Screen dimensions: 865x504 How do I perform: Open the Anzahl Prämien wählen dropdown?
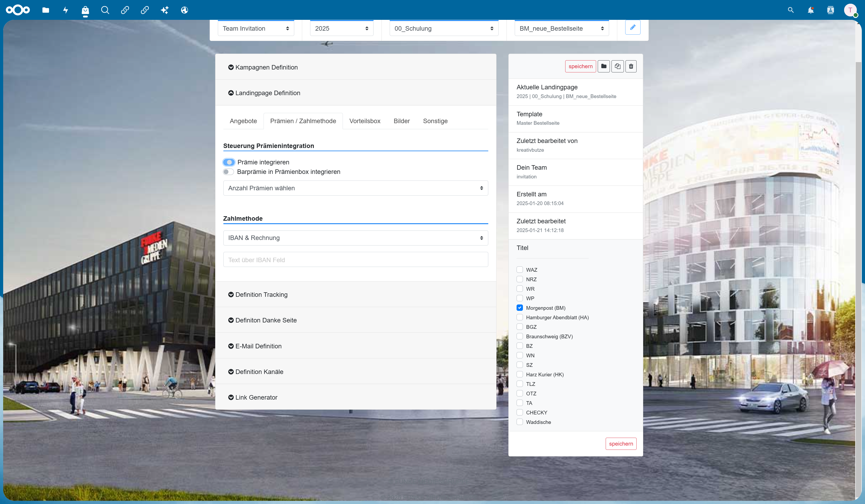coord(356,188)
